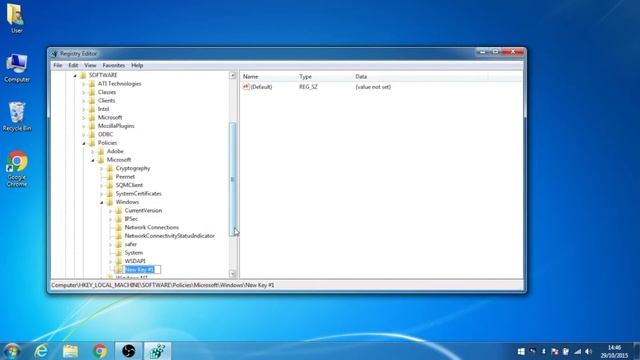This screenshot has height=360, width=640.
Task: Launch Internet Explorer from the taskbar
Action: 41,351
